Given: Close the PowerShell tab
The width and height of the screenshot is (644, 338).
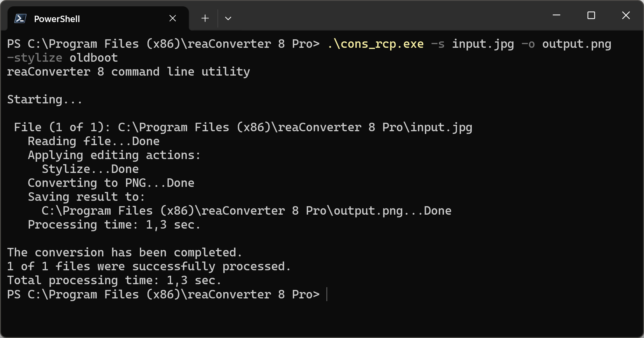Looking at the screenshot, I should click(173, 18).
